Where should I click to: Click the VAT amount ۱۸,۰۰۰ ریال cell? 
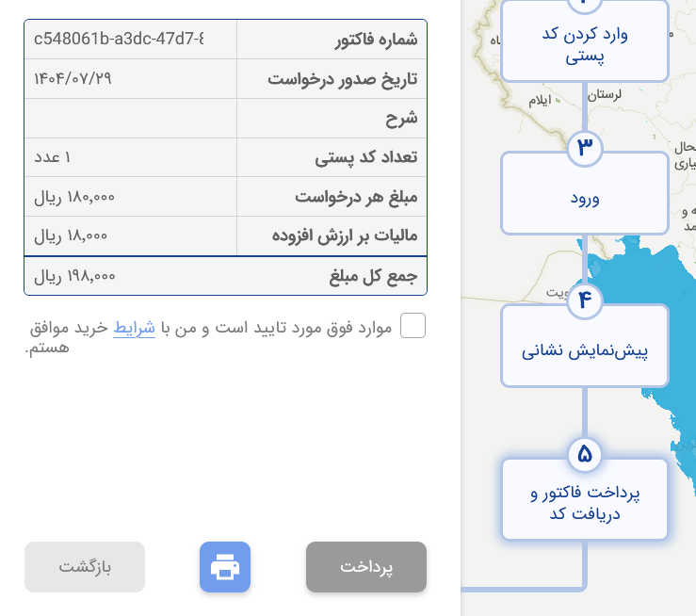(x=73, y=235)
